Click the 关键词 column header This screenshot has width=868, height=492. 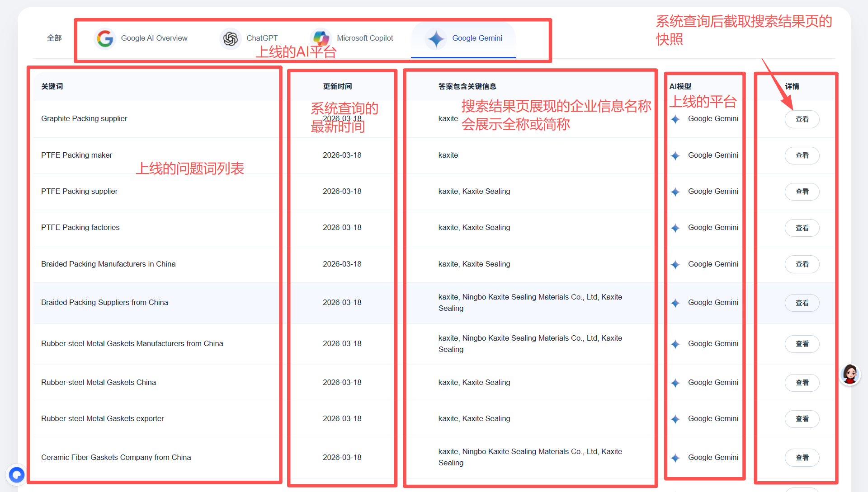(52, 86)
